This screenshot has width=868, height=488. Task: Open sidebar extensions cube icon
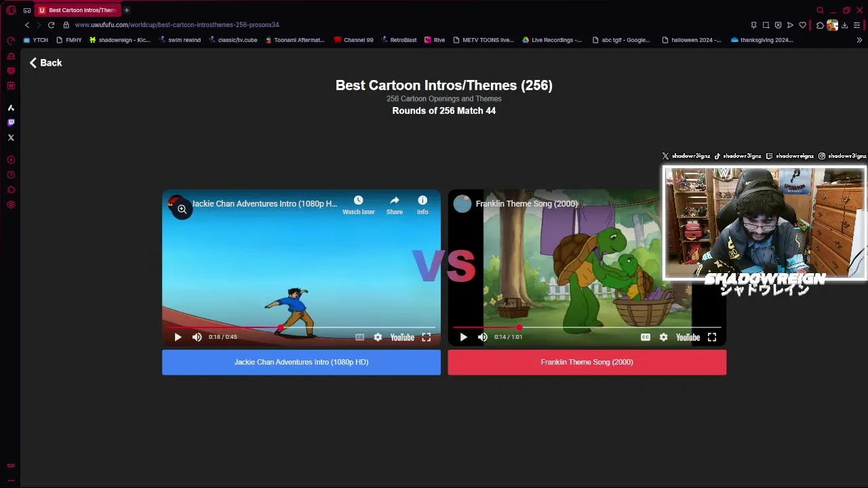pos(11,190)
